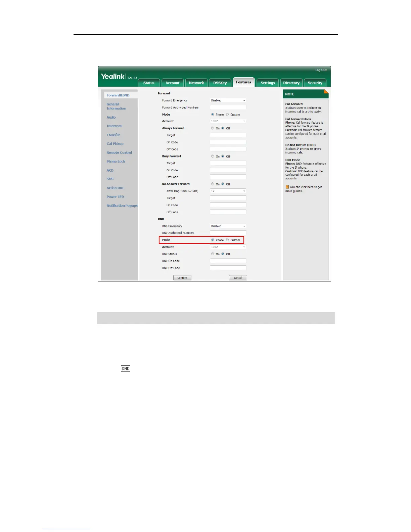Select Forward&DND in the sidebar
Screen dimensions: 411x532
pyautogui.click(x=118, y=95)
